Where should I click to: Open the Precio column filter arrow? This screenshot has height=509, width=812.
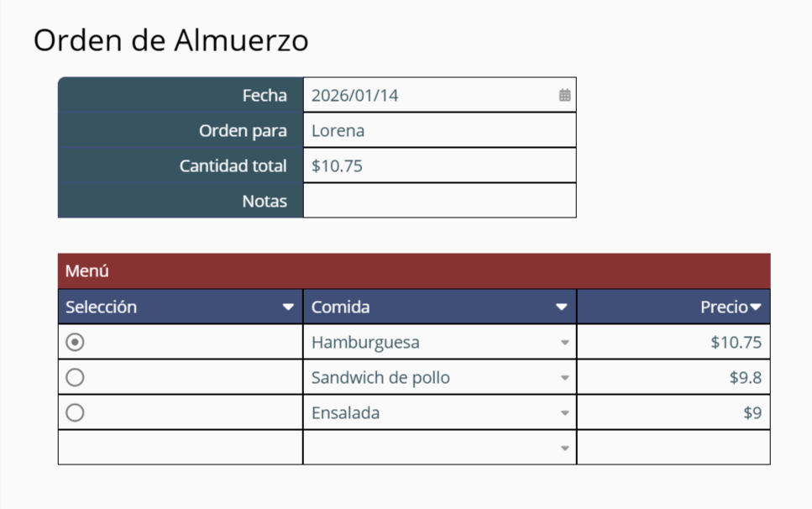tap(756, 307)
